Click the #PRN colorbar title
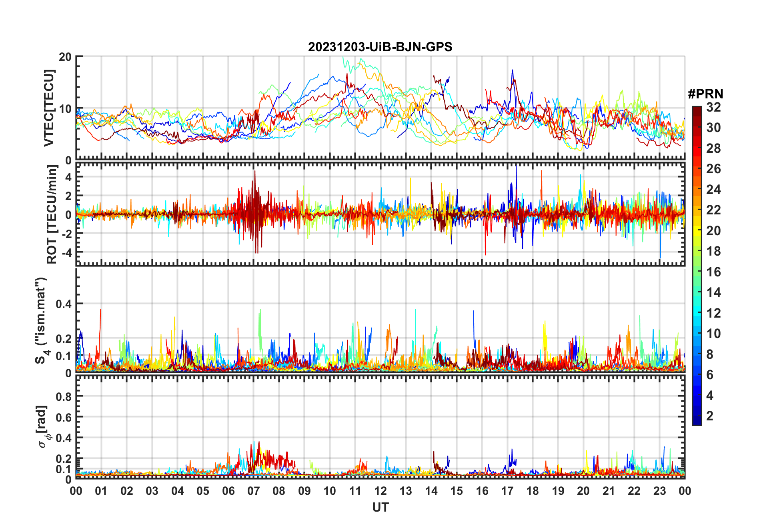 point(705,94)
